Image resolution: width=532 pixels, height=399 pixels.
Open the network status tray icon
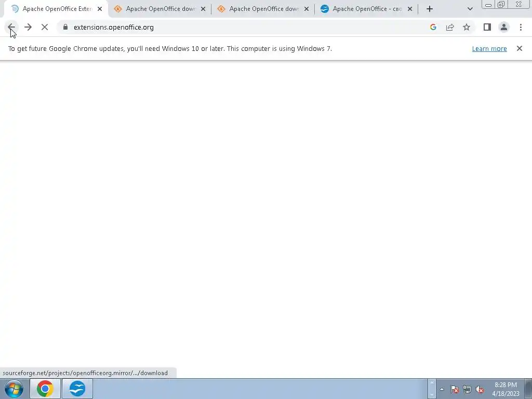click(467, 389)
